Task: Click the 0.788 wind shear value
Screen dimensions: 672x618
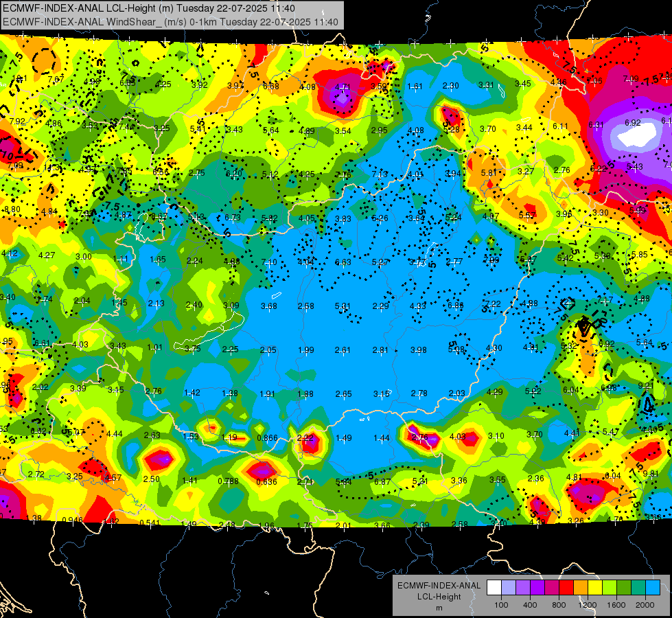Action: (x=228, y=481)
